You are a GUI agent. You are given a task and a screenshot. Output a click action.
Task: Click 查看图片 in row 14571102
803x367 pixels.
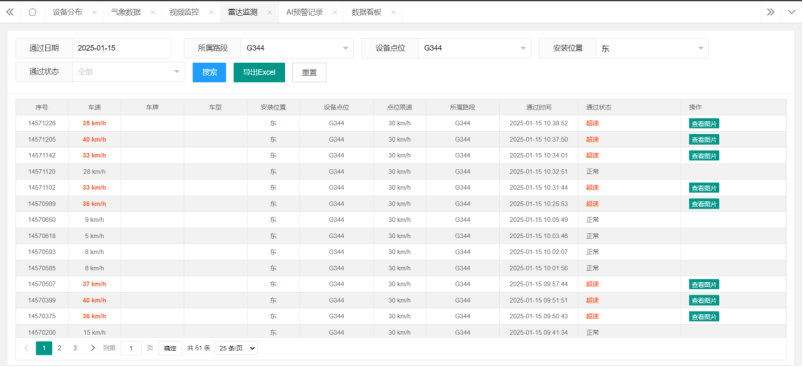click(x=704, y=187)
